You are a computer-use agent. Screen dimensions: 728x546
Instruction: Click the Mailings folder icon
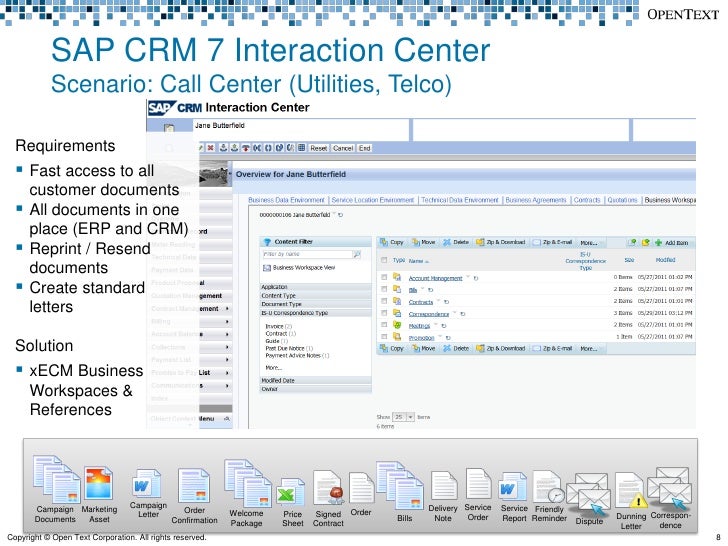click(397, 325)
